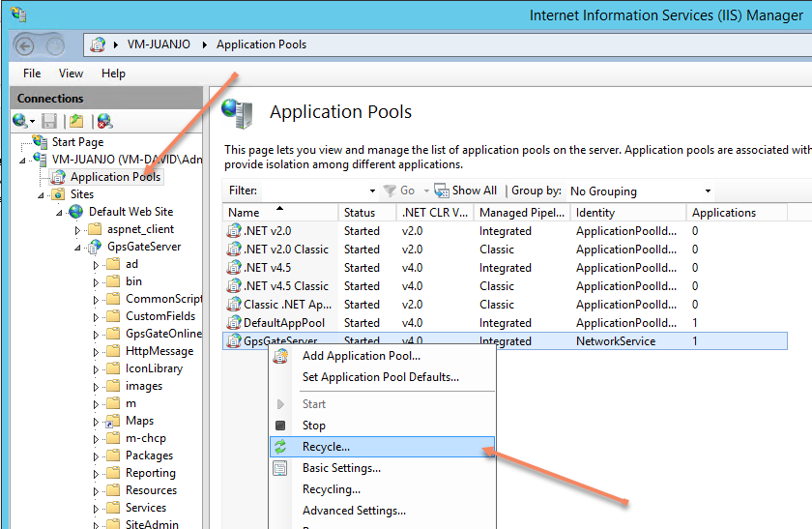
Task: Expand the CommonScript folder node
Action: point(96,300)
